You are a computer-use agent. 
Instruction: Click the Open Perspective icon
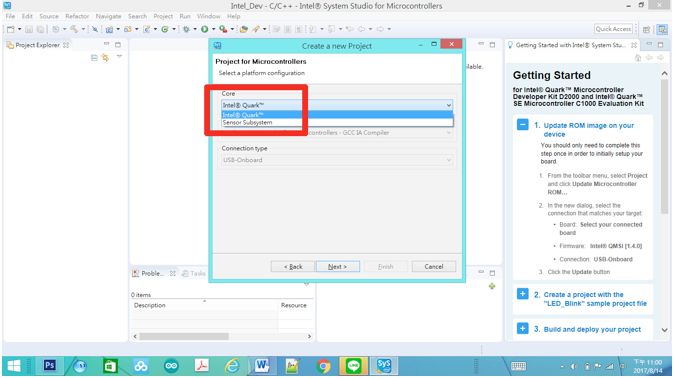(x=646, y=29)
